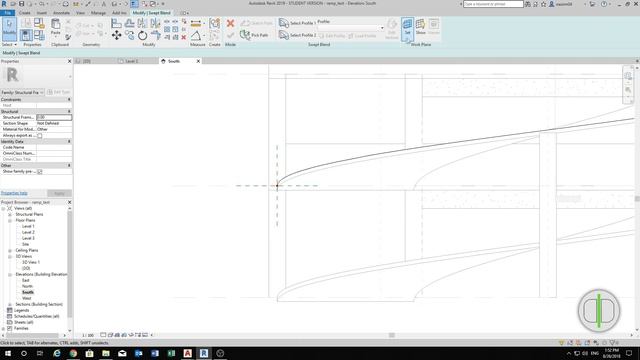This screenshot has width=640, height=360.
Task: Click the zoom control on navigation bar
Action: [x=628, y=90]
